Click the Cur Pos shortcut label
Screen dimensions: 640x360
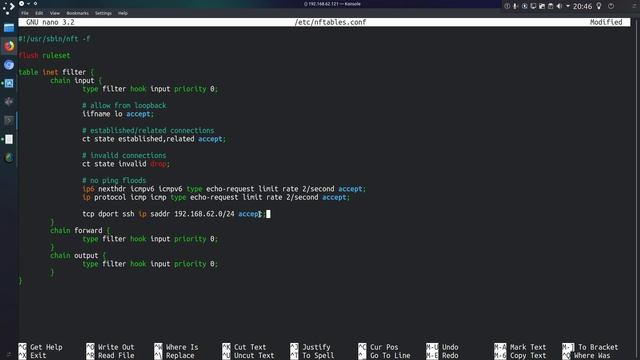tap(384, 347)
